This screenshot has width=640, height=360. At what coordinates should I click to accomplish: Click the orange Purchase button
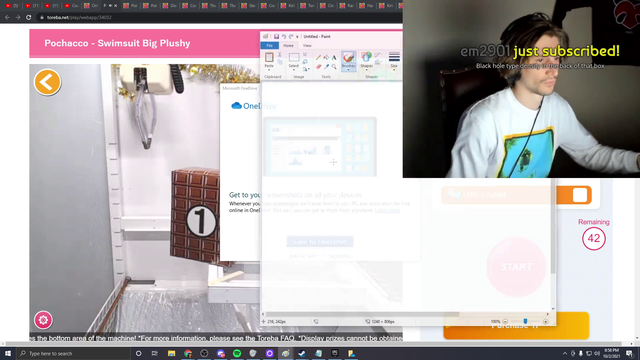pyautogui.click(x=516, y=326)
